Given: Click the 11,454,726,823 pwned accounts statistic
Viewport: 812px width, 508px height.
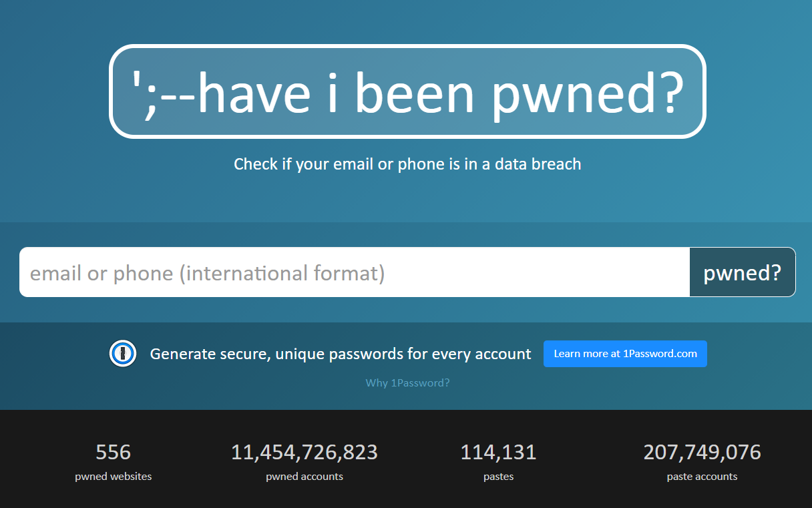Looking at the screenshot, I should 304,452.
